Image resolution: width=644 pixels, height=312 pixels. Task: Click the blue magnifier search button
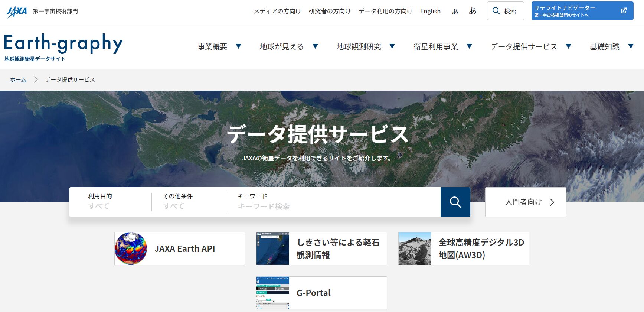[x=455, y=202]
